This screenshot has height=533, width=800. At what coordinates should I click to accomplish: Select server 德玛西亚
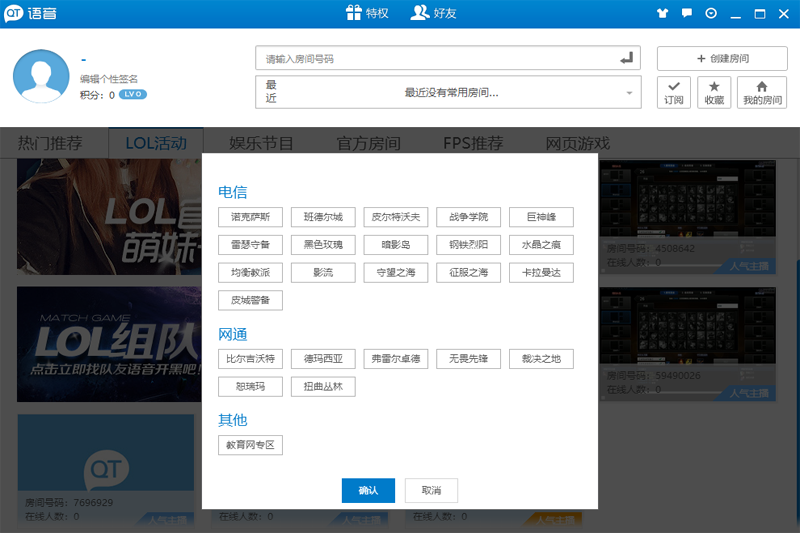point(323,359)
